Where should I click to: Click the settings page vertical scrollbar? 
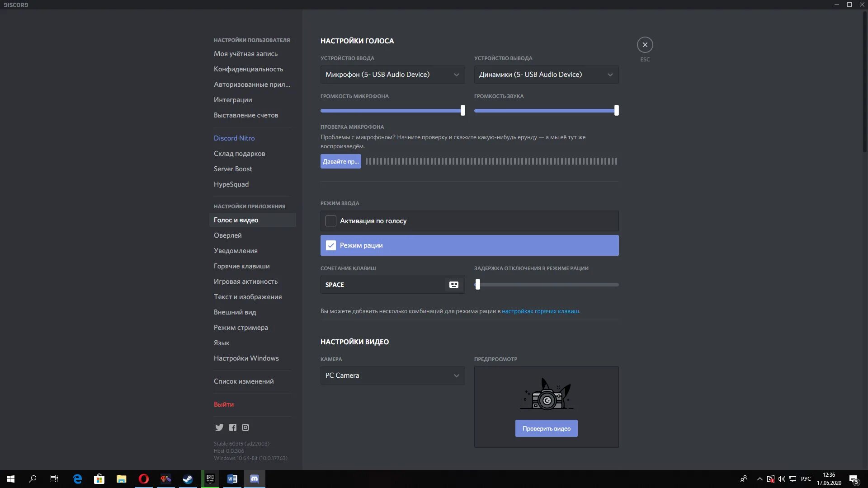click(x=865, y=81)
